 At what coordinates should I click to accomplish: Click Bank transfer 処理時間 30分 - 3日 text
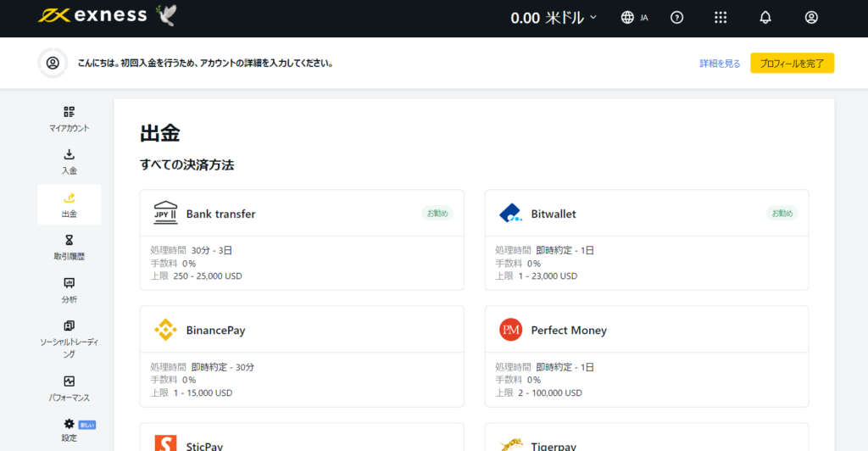(x=192, y=251)
